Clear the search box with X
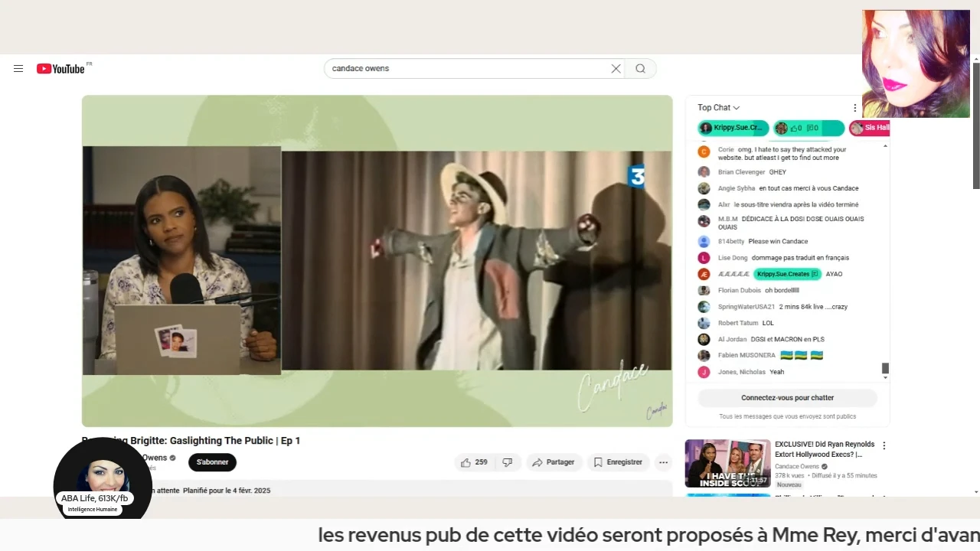 pos(616,69)
